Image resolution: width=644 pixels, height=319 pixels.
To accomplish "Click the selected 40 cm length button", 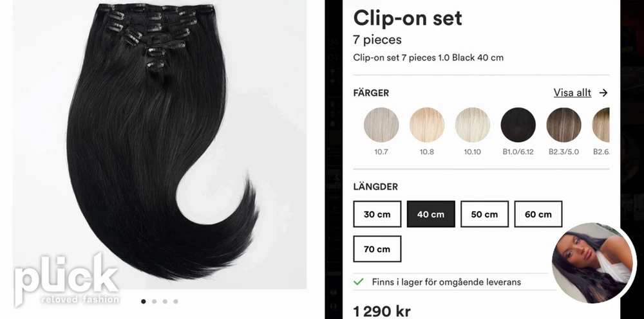I will [431, 214].
